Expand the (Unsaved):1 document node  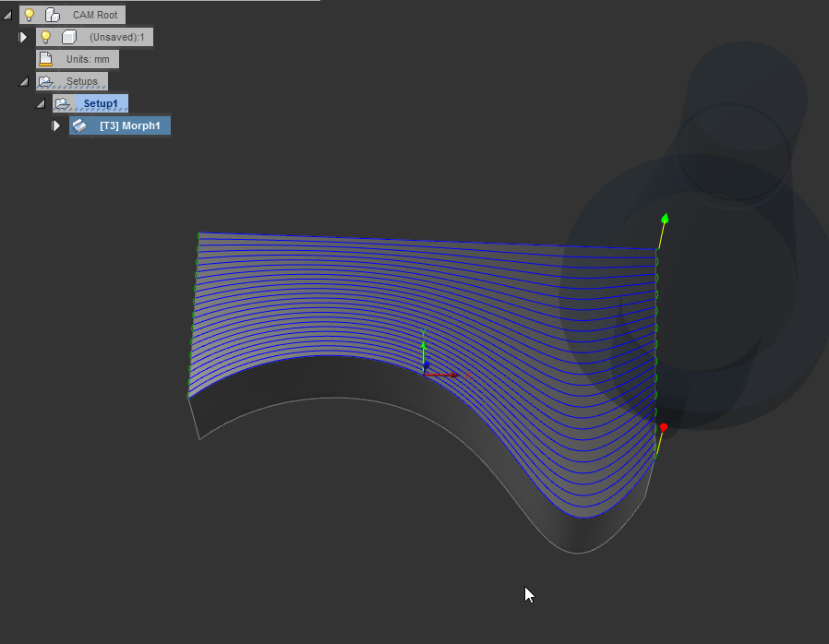(22, 36)
